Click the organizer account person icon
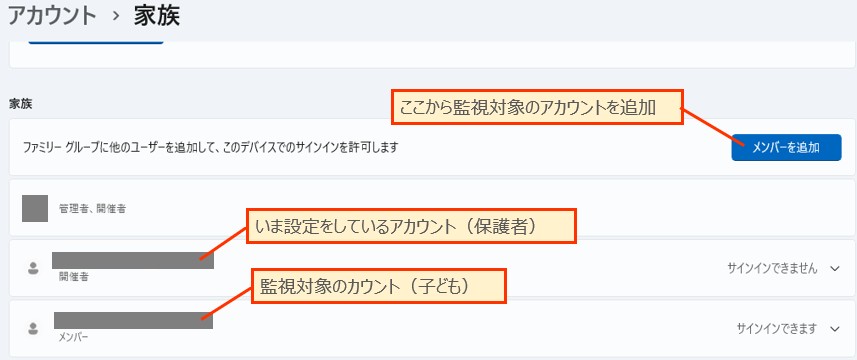 [x=33, y=268]
